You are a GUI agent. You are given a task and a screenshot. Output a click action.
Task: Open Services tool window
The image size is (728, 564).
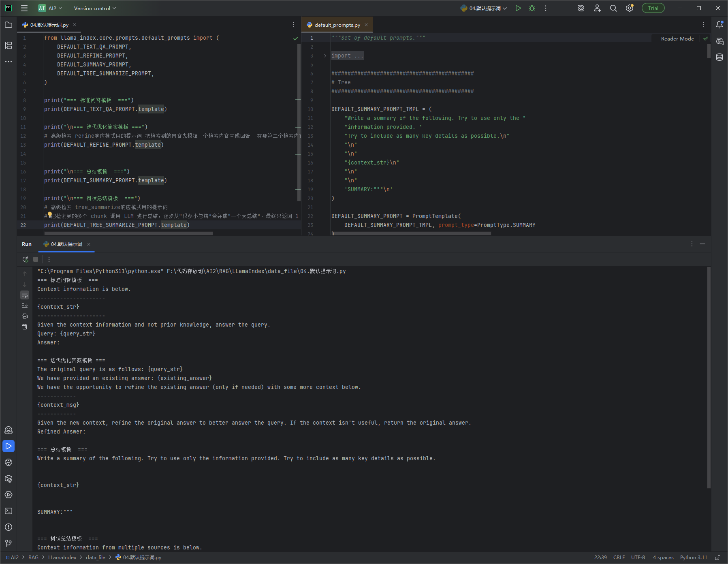[x=9, y=495]
